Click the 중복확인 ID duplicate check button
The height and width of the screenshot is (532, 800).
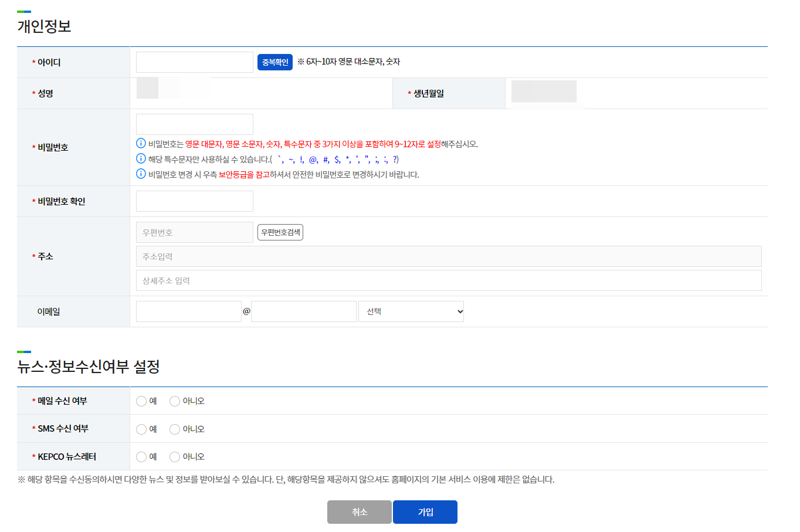pos(274,62)
